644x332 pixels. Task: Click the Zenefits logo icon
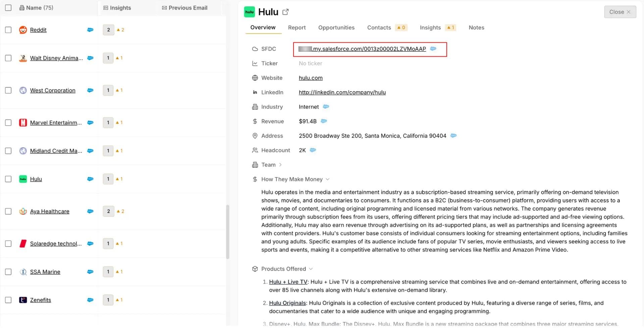tap(23, 300)
